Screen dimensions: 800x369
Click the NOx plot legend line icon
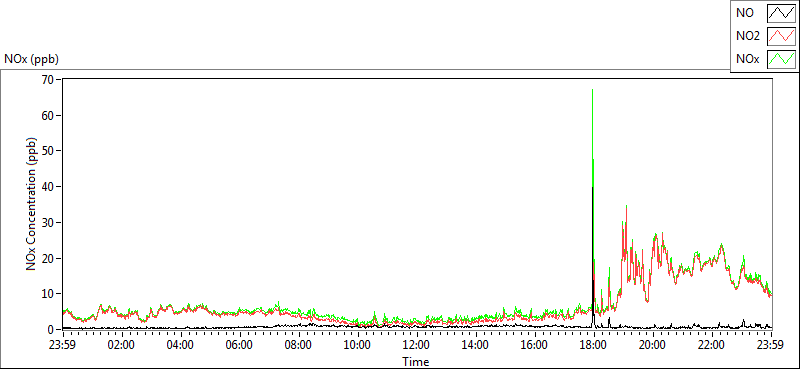coord(781,59)
